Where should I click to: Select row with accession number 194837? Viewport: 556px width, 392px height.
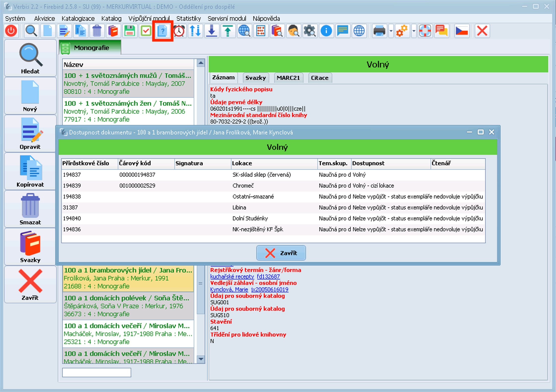point(273,175)
